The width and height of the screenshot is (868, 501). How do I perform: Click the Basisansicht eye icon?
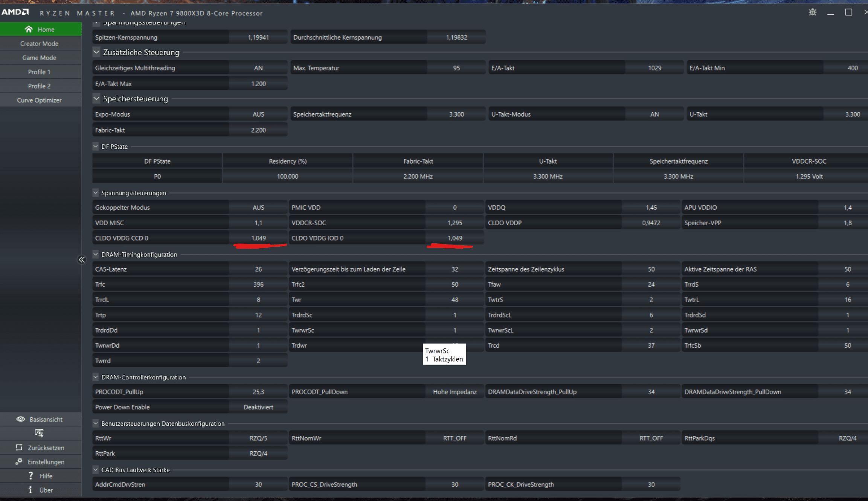coord(21,419)
